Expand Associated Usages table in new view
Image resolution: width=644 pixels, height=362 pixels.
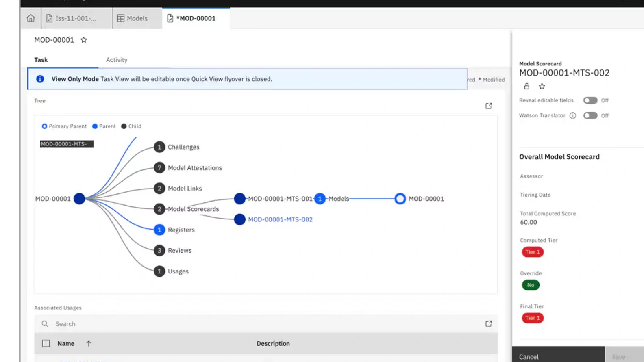point(488,324)
